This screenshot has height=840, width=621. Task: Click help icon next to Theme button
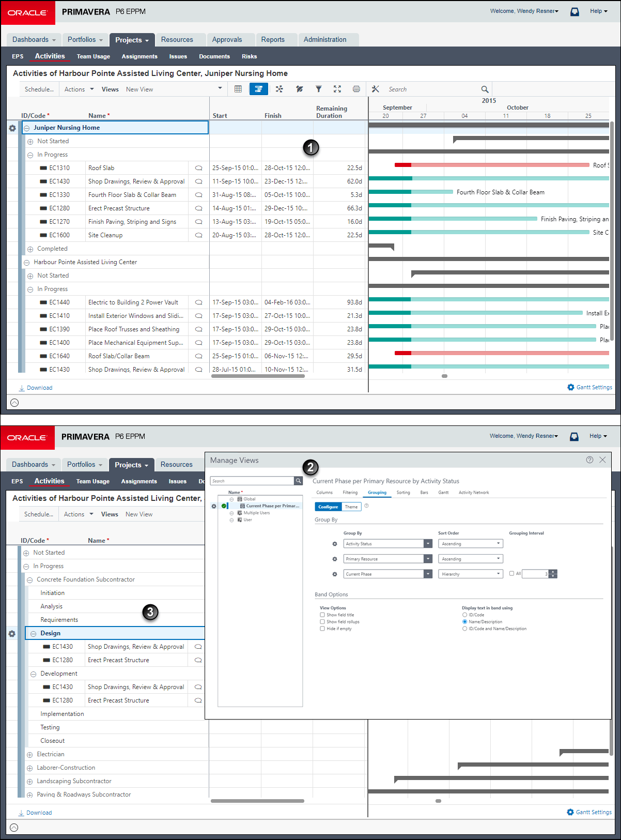(x=366, y=506)
